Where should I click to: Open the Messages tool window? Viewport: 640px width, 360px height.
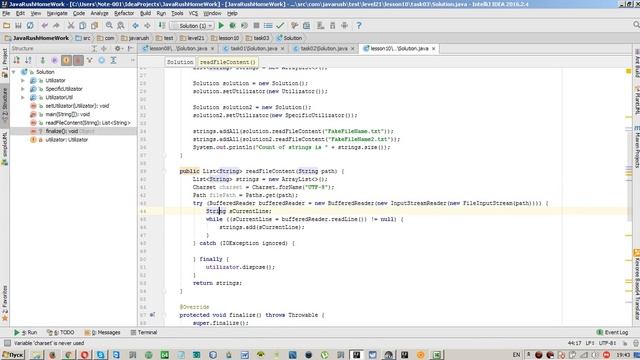[x=102, y=333]
